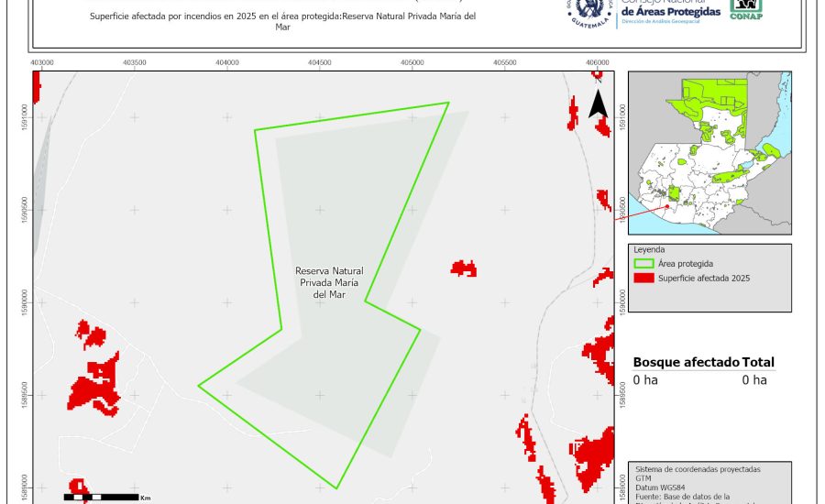Select the large burned patch southwest of the reserve
The height and width of the screenshot is (504, 825).
(94, 385)
